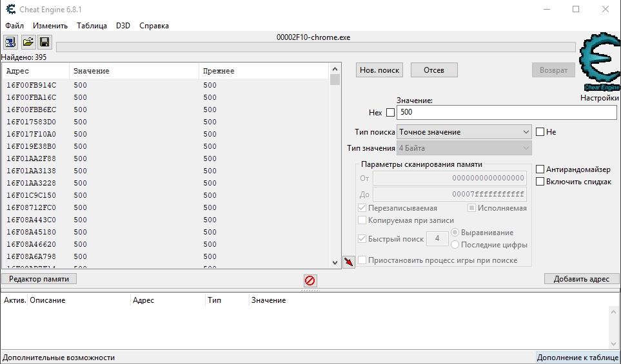
Task: Click results list scroll down arrow
Action: (x=335, y=263)
